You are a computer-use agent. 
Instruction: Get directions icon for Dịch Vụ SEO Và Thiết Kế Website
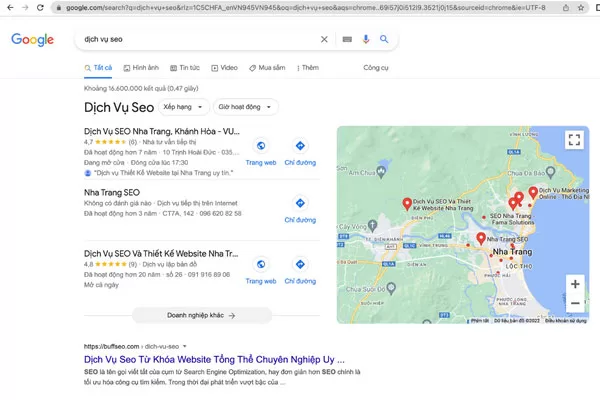(300, 264)
